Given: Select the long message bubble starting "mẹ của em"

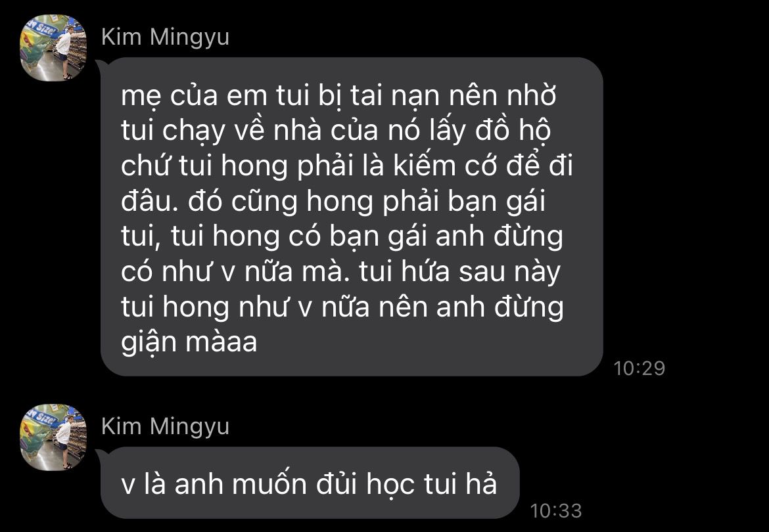Looking at the screenshot, I should [x=351, y=217].
